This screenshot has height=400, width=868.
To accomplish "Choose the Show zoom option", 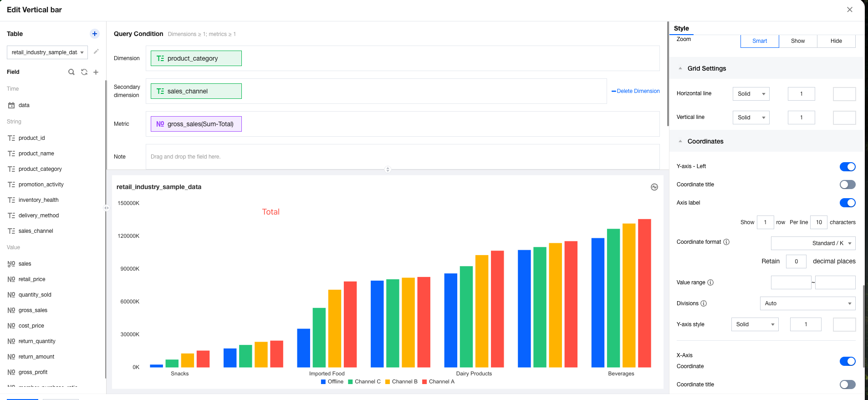I will coord(798,41).
